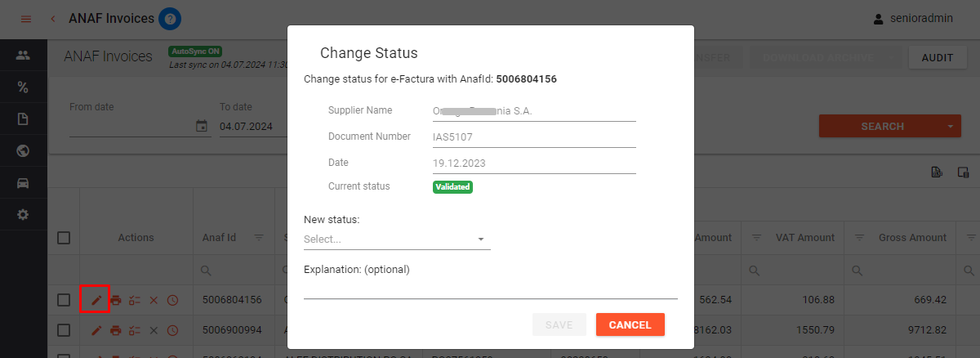The height and width of the screenshot is (358, 980).
Task: Toggle the select-all rows checkbox
Action: point(64,238)
